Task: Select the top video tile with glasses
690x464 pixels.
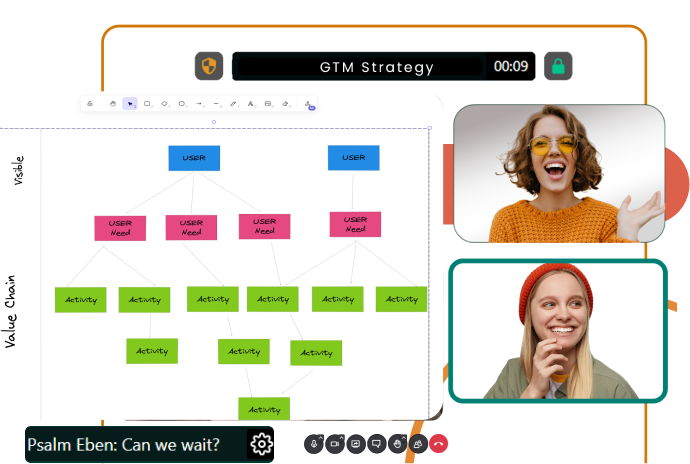Action: [x=559, y=173]
